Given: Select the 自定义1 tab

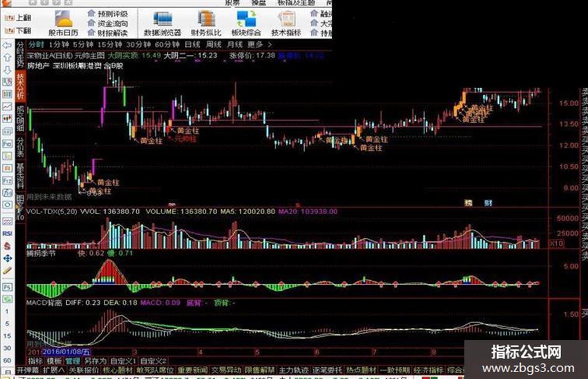Looking at the screenshot, I should tap(123, 361).
